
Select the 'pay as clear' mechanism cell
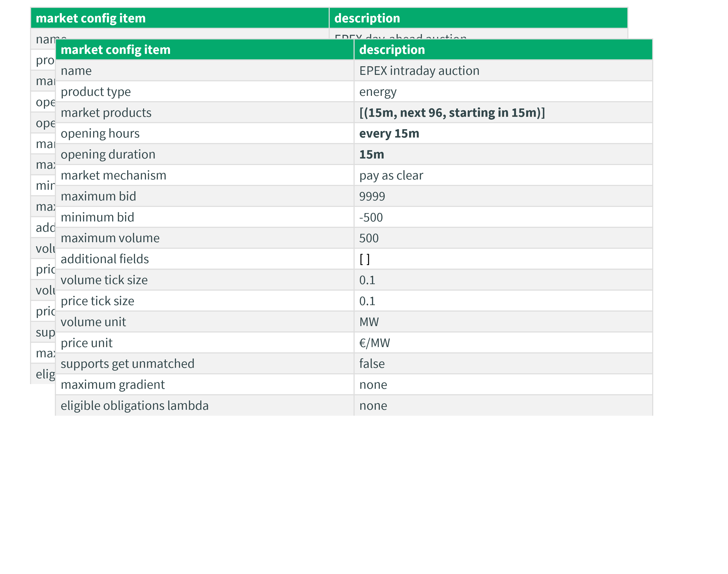pyautogui.click(x=391, y=175)
